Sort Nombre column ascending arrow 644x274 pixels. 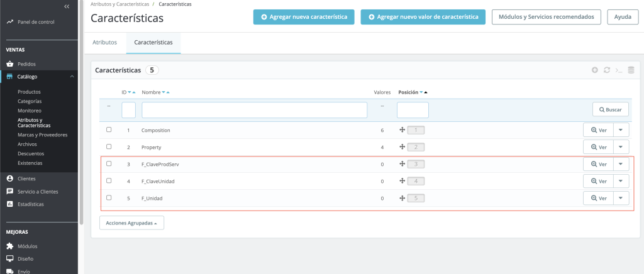pyautogui.click(x=168, y=92)
